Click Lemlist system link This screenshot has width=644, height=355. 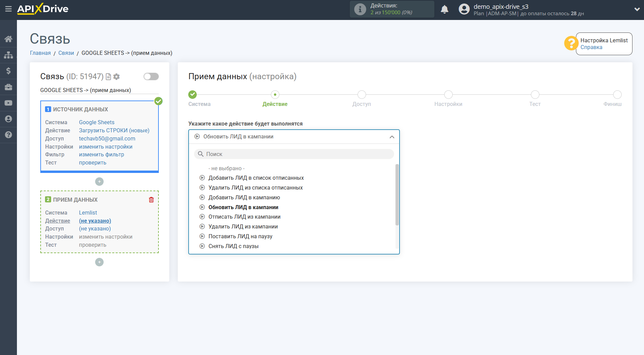tap(88, 213)
